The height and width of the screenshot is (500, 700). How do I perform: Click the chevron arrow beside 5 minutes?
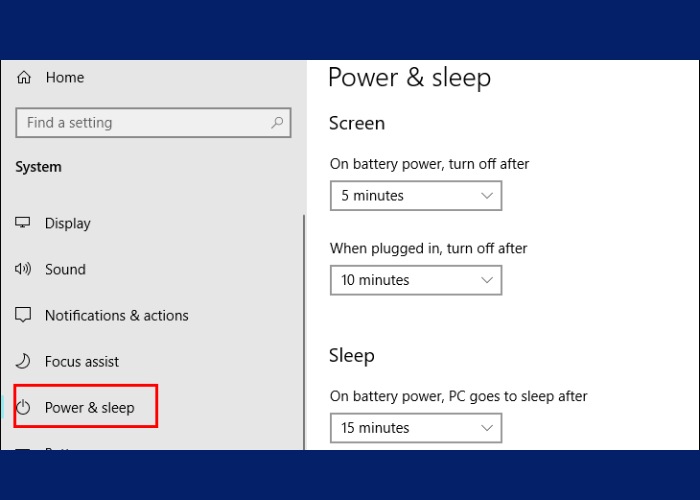488,196
